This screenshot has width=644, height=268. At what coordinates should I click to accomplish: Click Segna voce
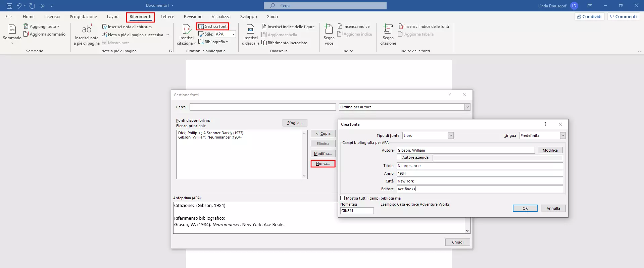pyautogui.click(x=329, y=35)
